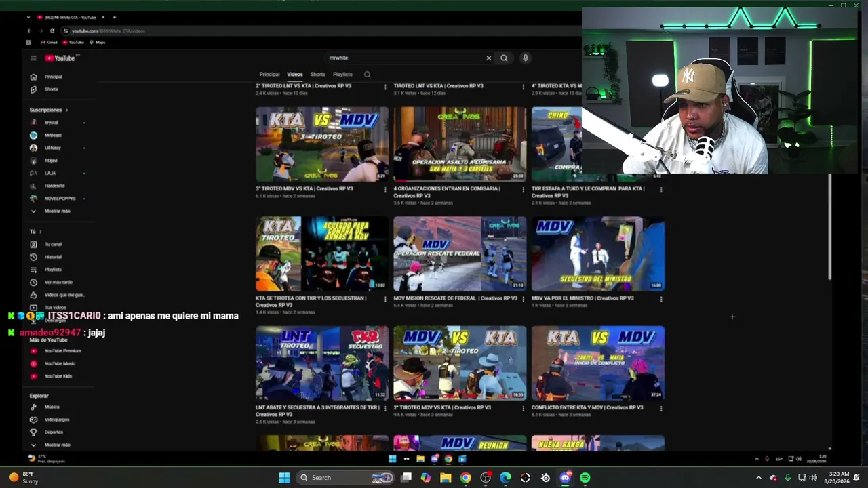Open Deportes in the Explorar section

pyautogui.click(x=54, y=432)
